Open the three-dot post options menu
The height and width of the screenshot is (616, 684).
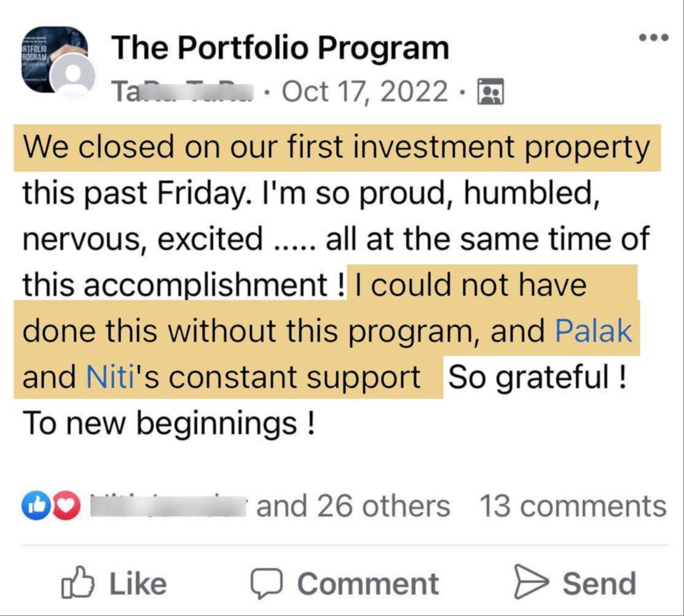pos(653,38)
